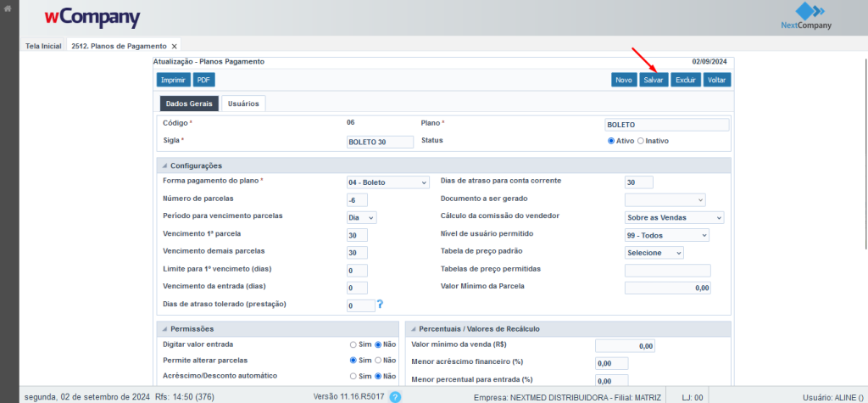Set Permite alterar parcelas to Sim
Viewport: 868px width, 403px height.
(353, 360)
